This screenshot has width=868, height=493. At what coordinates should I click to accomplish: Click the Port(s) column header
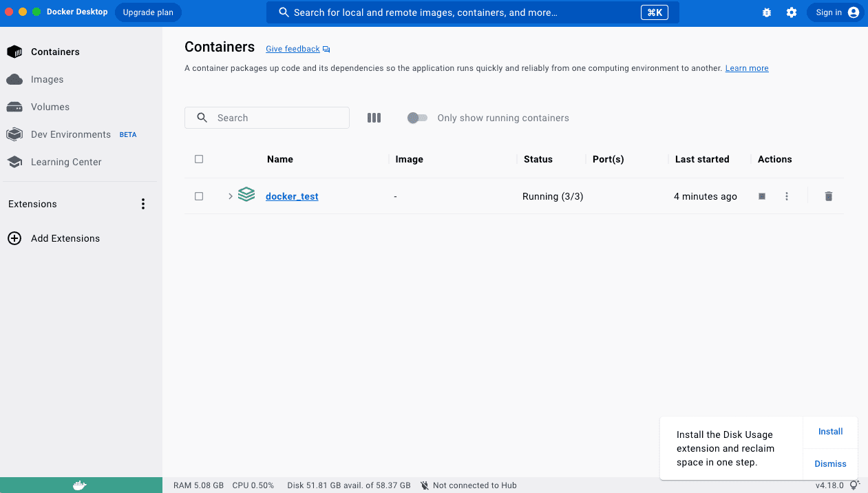tap(608, 159)
